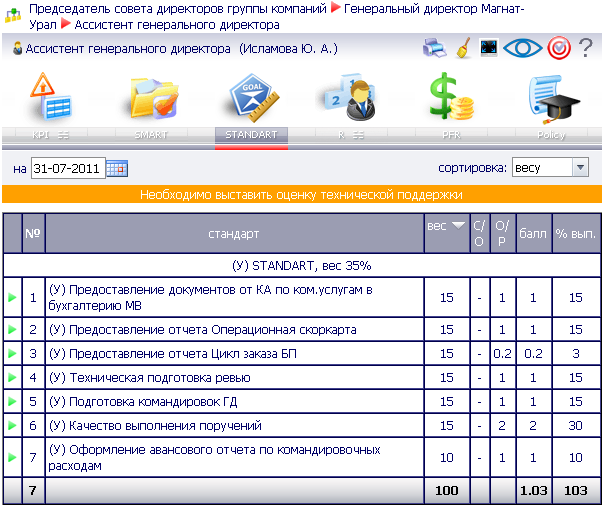This screenshot has width=605, height=509.
Task: Click the № column header
Action: [x=33, y=233]
